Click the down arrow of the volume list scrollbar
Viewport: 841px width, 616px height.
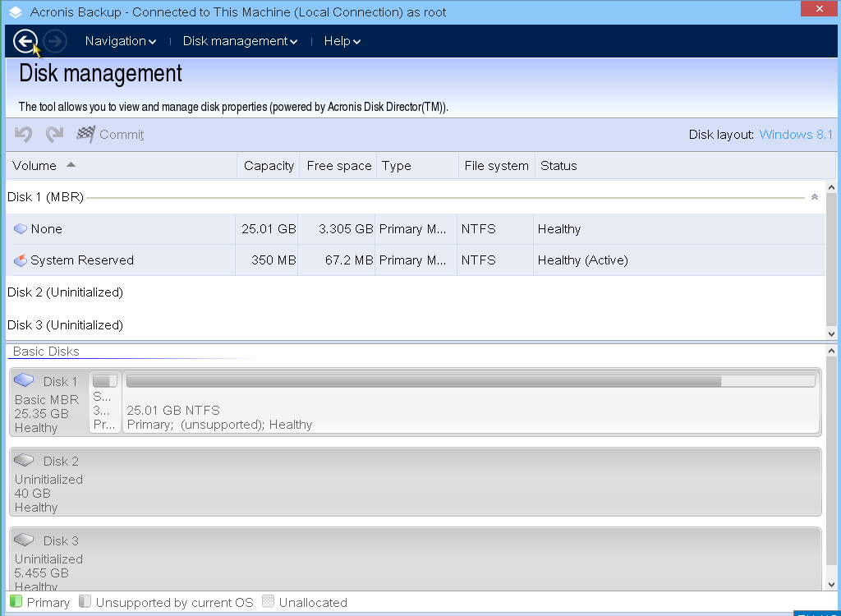tap(831, 333)
